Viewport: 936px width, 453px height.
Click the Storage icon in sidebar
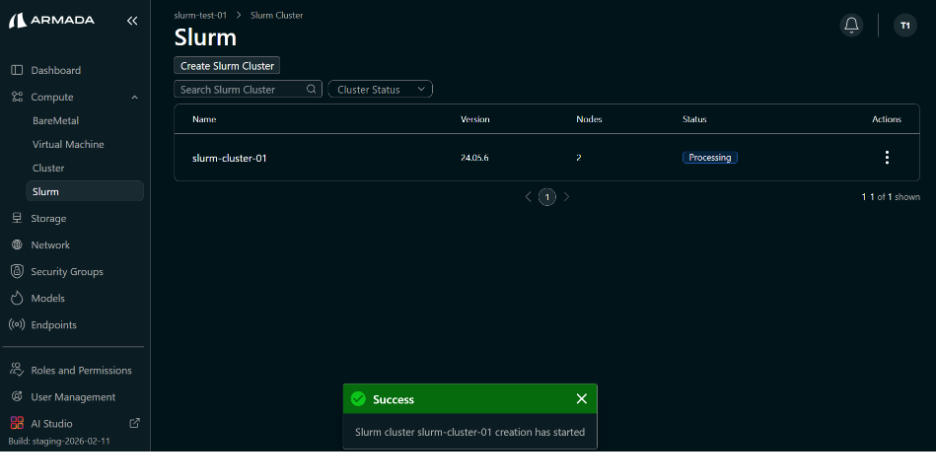17,218
